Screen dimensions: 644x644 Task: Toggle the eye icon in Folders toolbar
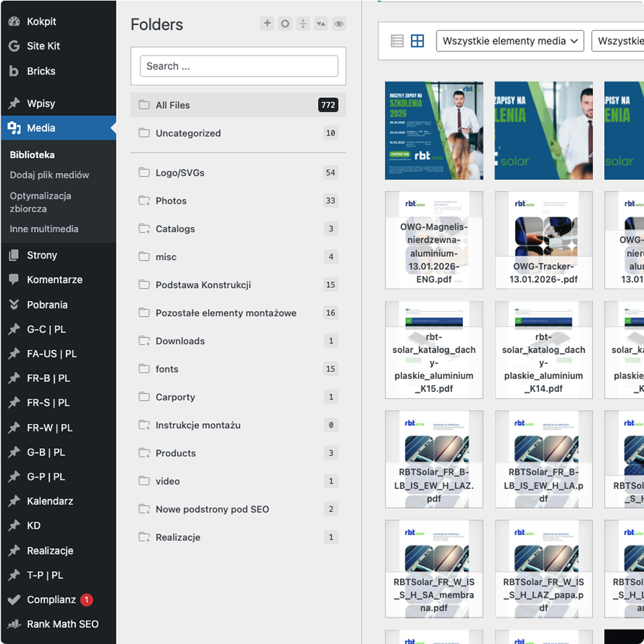(339, 24)
